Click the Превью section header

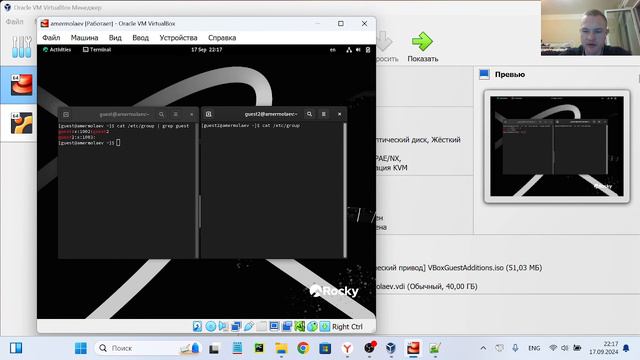[x=510, y=74]
